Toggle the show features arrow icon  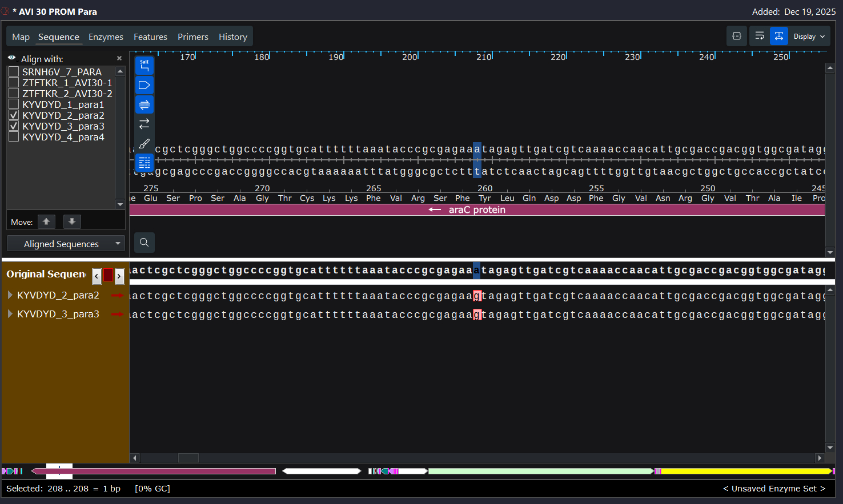click(x=144, y=86)
